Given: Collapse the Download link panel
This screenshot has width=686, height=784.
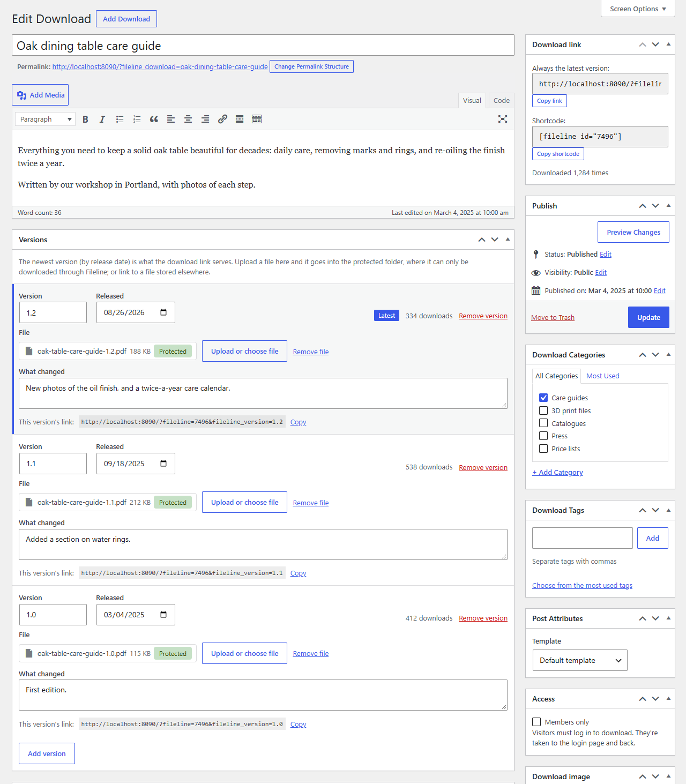Looking at the screenshot, I should pos(668,44).
